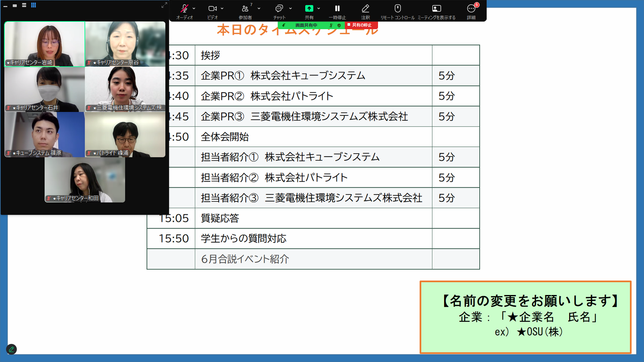Click muted mic icon on 篠原 tile

coord(9,153)
